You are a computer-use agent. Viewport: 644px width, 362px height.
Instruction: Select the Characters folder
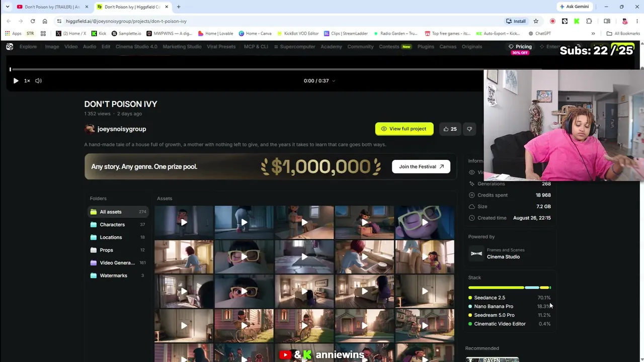pyautogui.click(x=118, y=225)
